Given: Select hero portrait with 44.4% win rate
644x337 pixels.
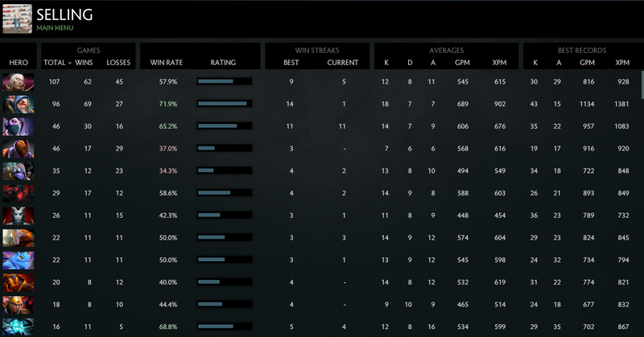Looking at the screenshot, I should (x=18, y=305).
